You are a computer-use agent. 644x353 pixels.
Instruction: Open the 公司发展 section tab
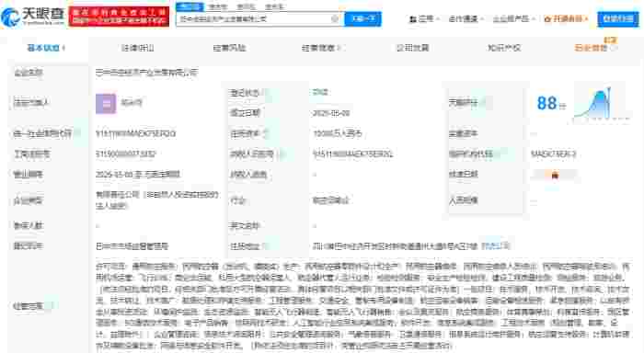[412, 48]
